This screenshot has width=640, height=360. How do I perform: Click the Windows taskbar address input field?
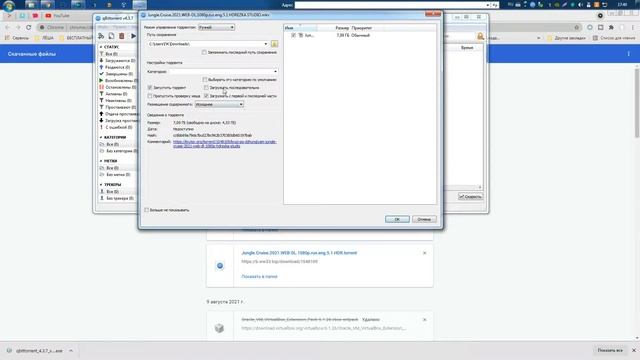(392, 5)
